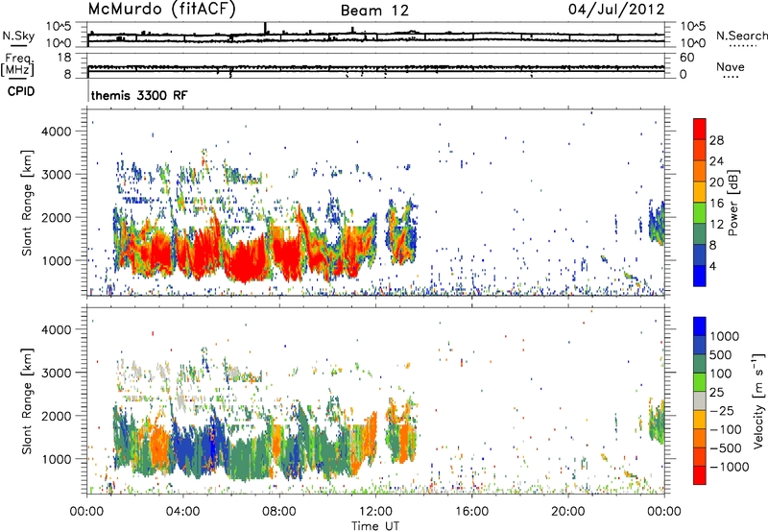768x532 pixels.
Task: Click the 4000 tick on the power plot axis
Action: click(57, 132)
